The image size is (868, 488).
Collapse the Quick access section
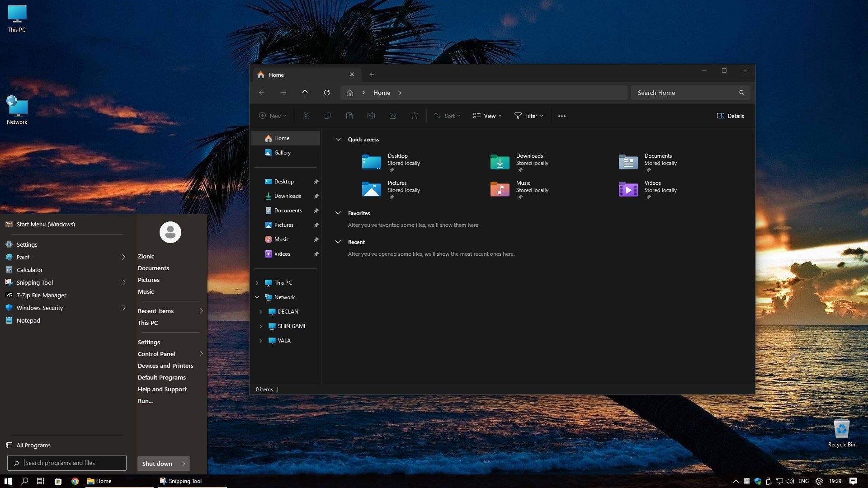pos(338,140)
